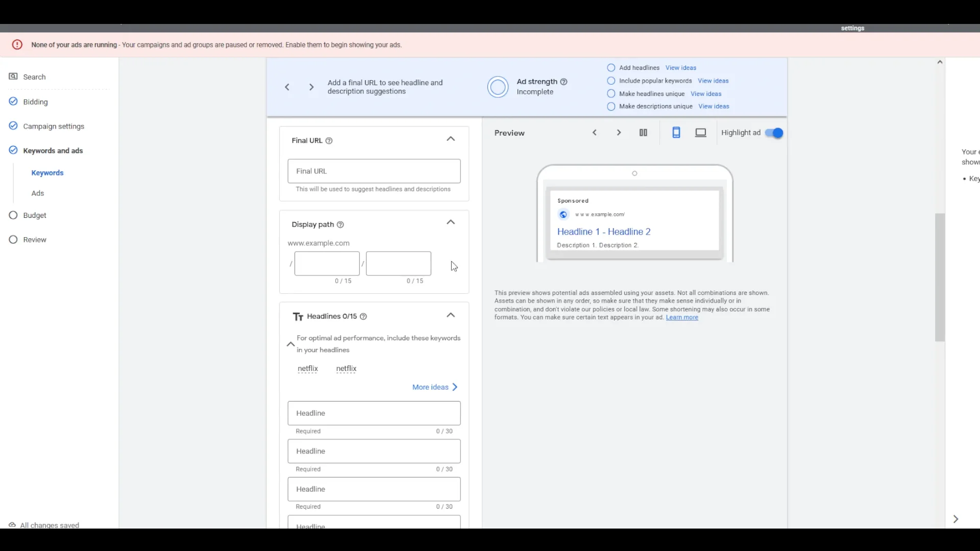This screenshot has height=551, width=980.
Task: Select the Make headlines unique circle
Action: (611, 94)
